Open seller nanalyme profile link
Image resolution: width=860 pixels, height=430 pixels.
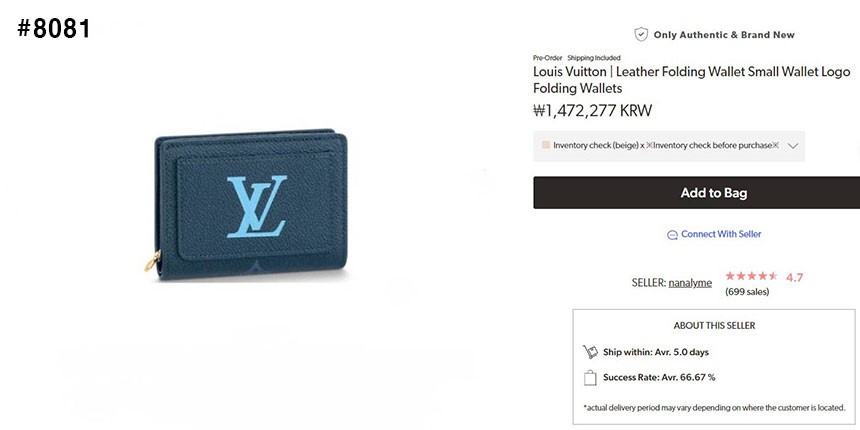[690, 283]
